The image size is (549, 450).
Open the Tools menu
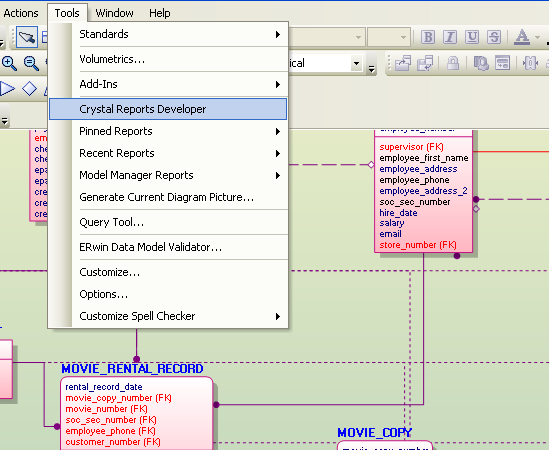[x=67, y=13]
